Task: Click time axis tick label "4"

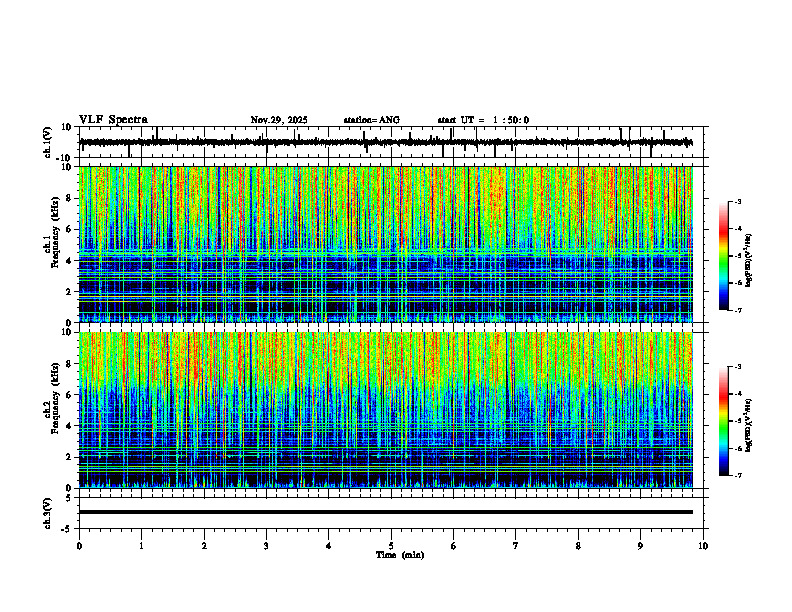Action: tap(329, 546)
